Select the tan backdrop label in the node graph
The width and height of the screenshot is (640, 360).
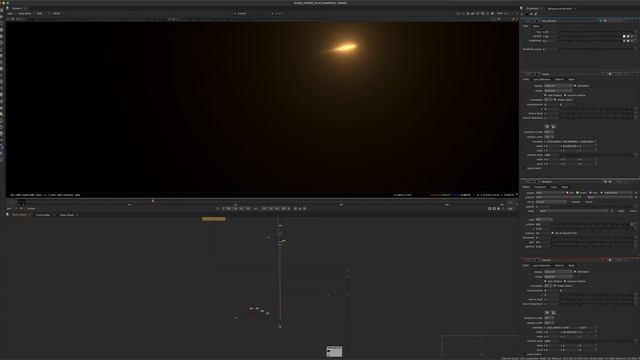pos(213,219)
